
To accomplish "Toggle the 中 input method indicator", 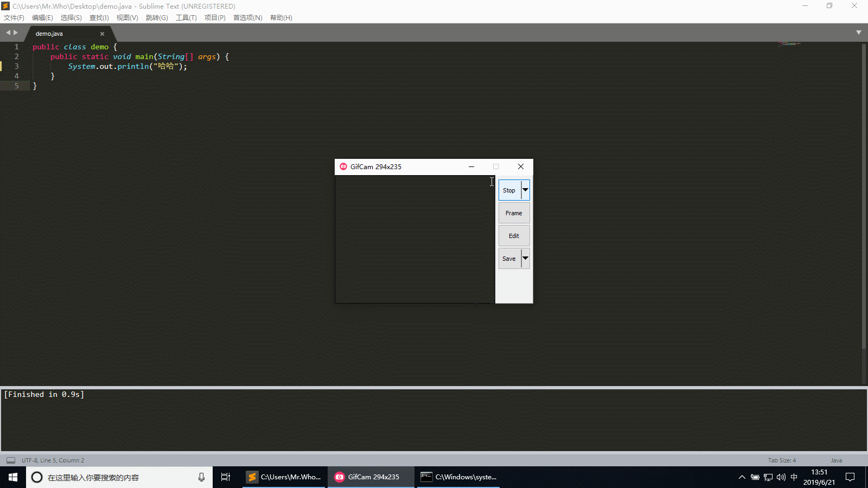I will click(x=794, y=477).
